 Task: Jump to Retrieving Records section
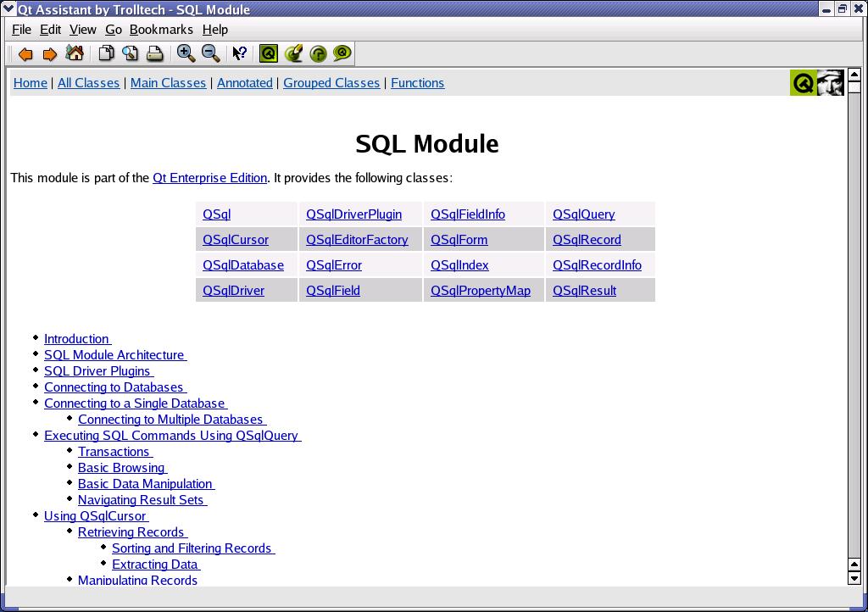click(x=132, y=531)
